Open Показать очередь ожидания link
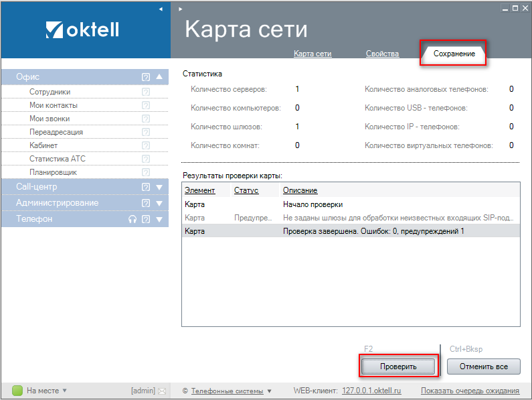The width and height of the screenshot is (532, 400). pyautogui.click(x=470, y=391)
